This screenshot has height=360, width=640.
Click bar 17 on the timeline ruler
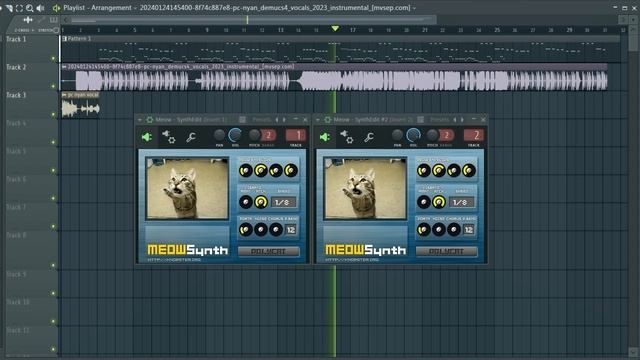(x=353, y=30)
